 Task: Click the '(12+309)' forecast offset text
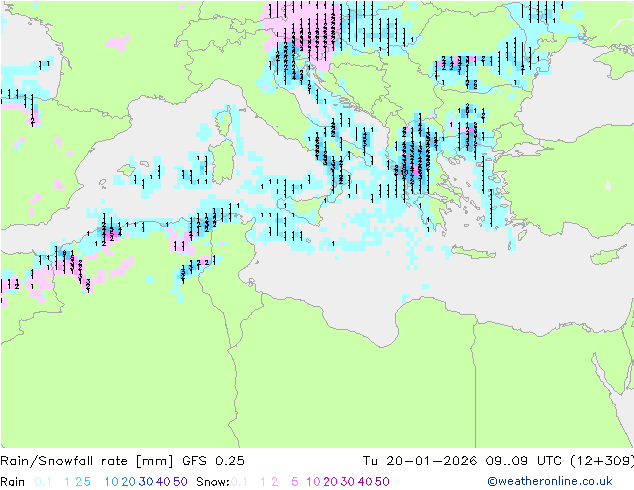point(602,461)
